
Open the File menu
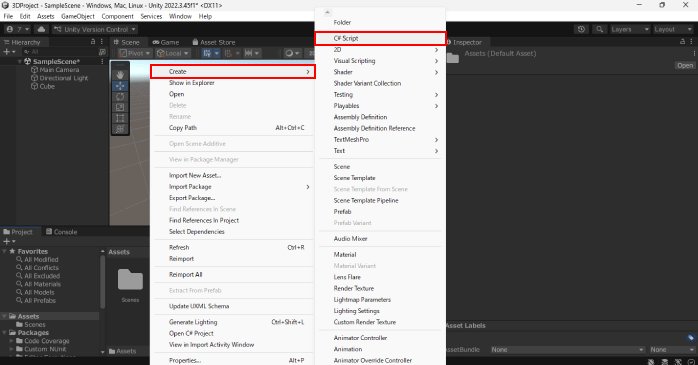coord(8,16)
